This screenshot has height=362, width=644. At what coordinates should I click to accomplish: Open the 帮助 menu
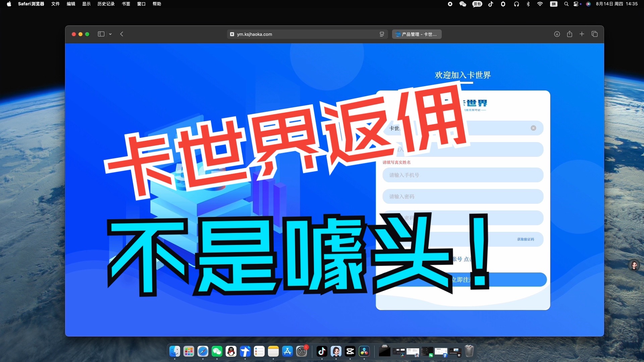pos(157,4)
